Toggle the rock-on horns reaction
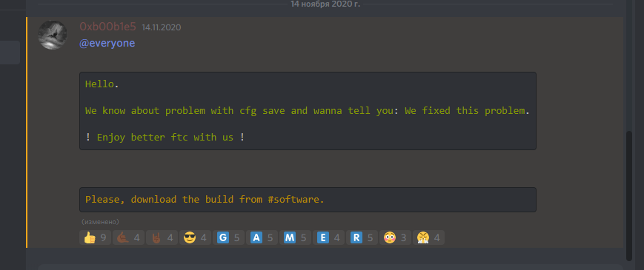Screen dimensions: 644x270 pos(162,237)
